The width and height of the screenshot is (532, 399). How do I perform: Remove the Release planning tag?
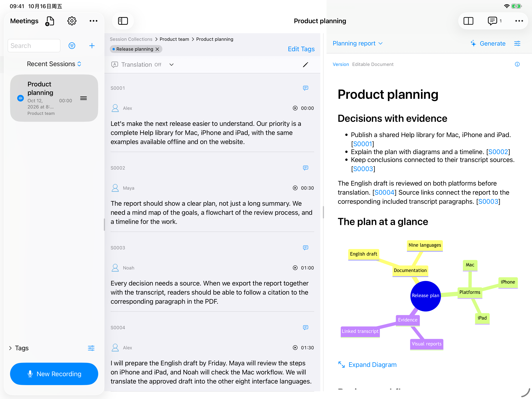click(157, 49)
